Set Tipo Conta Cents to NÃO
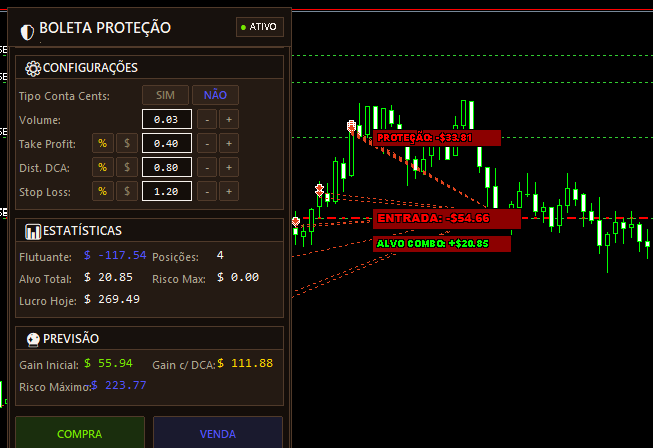Screen dimensions: 653x448 click(x=215, y=95)
